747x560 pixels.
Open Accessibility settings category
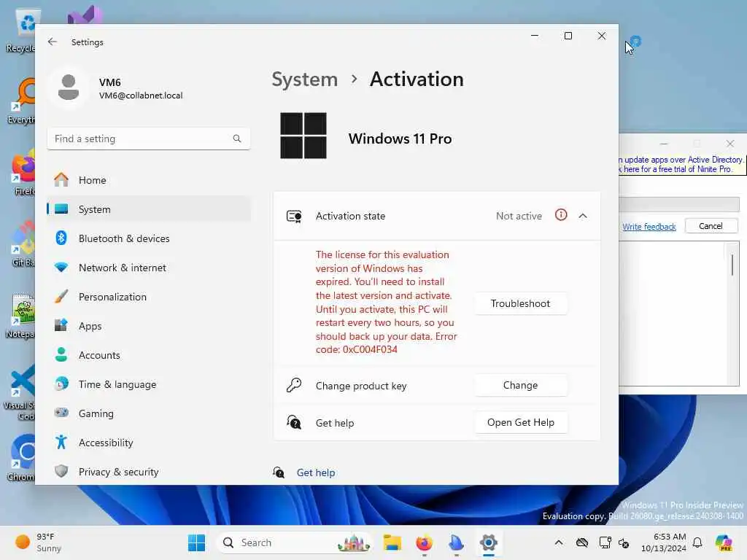pyautogui.click(x=149, y=443)
